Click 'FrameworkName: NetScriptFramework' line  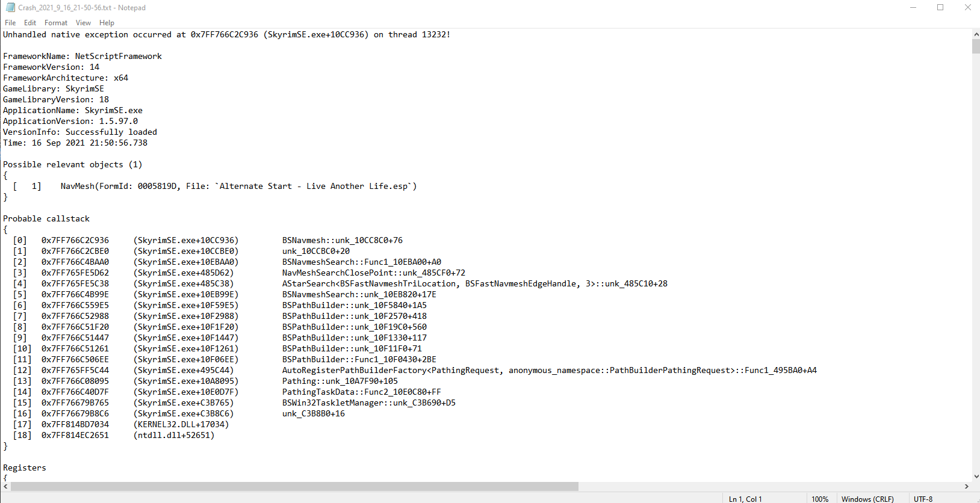(82, 56)
